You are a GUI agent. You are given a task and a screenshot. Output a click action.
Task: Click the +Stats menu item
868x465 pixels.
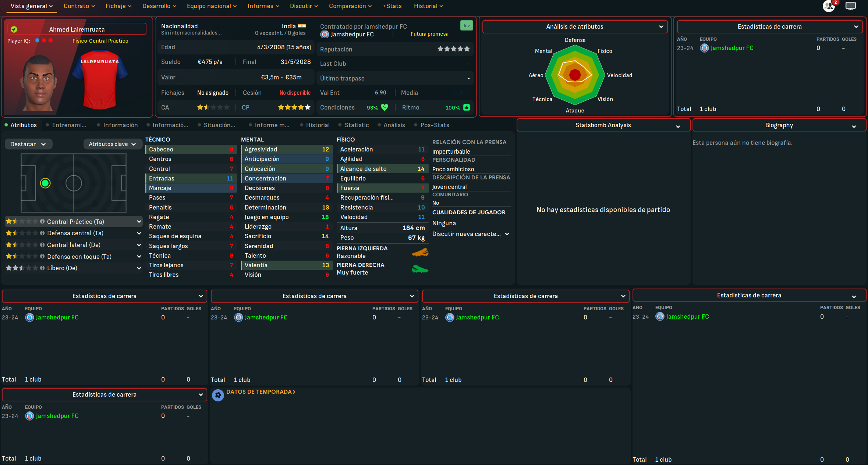pos(392,6)
